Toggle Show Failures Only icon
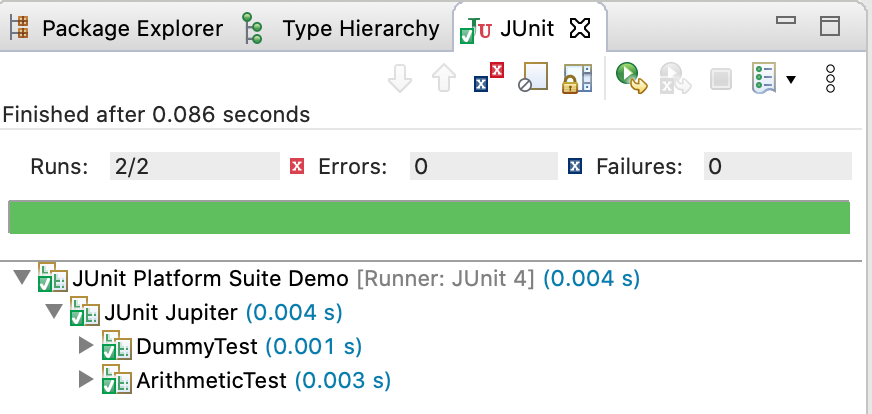Screen dimensions: 872x414 488,78
